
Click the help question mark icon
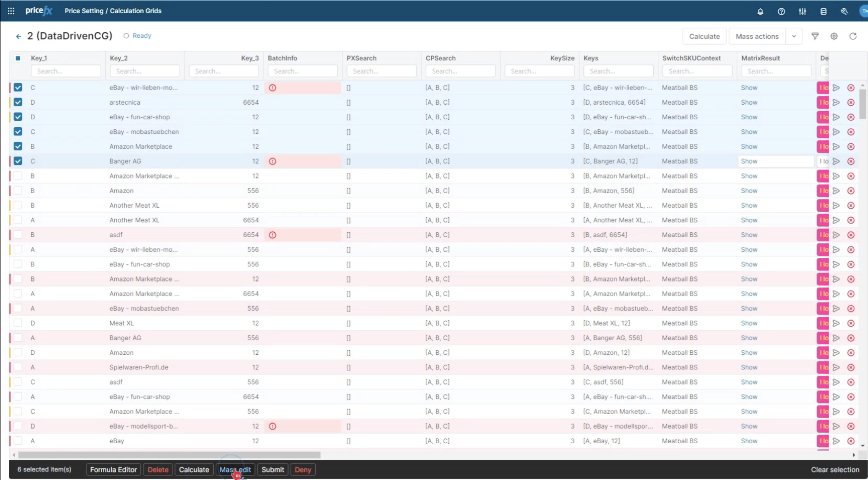coord(781,12)
